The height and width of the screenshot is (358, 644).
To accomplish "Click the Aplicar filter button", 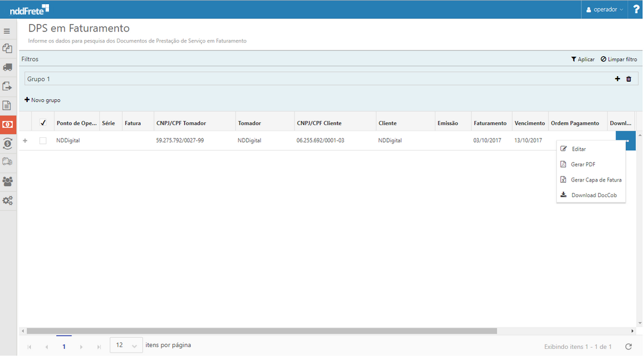I will pos(583,59).
